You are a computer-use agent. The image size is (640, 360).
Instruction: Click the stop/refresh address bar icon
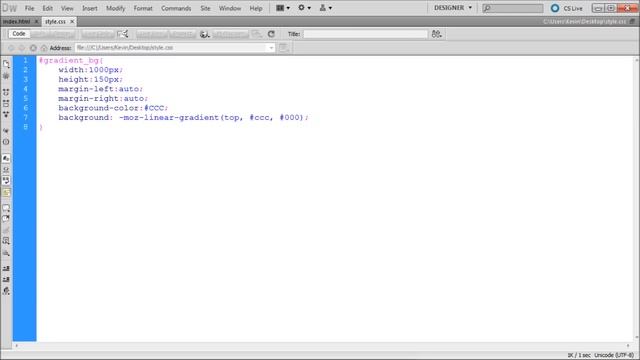33,48
